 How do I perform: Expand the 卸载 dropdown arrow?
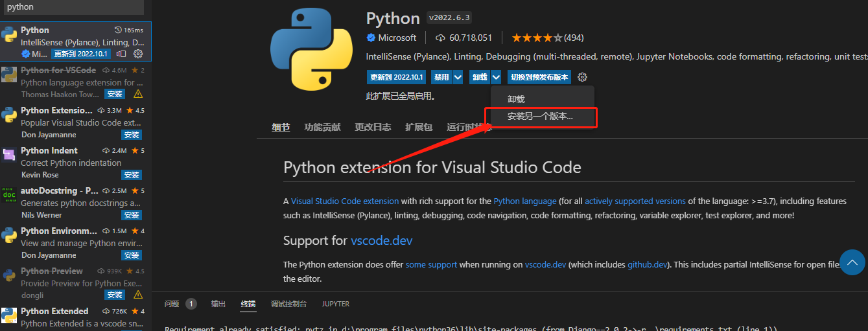click(496, 77)
